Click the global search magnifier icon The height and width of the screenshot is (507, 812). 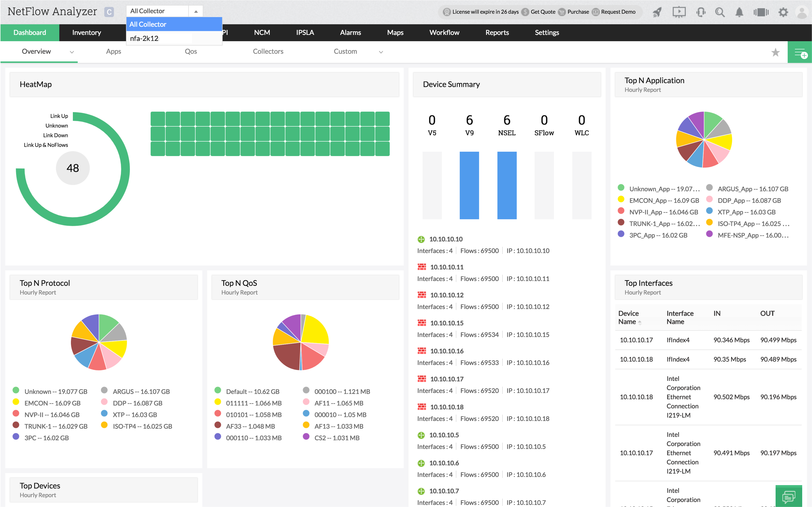coord(720,12)
